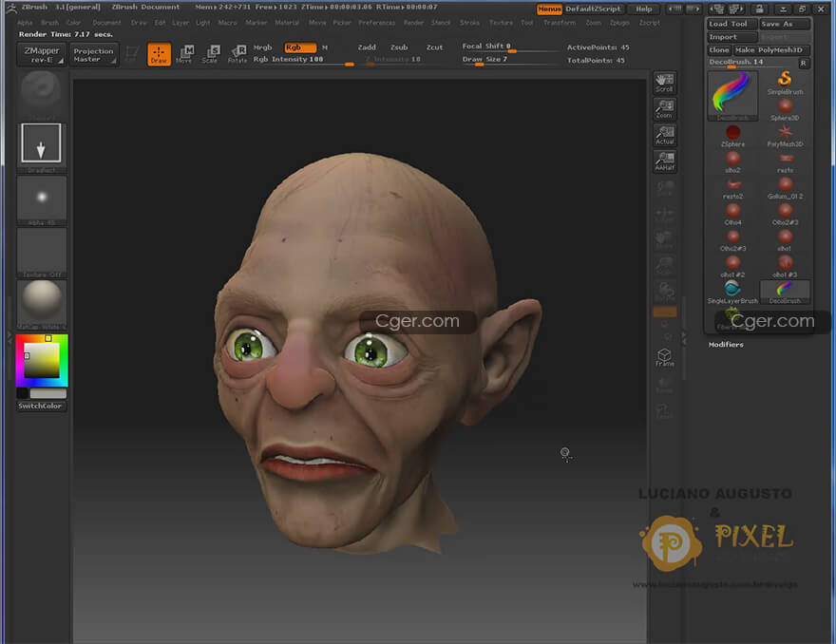The width and height of the screenshot is (836, 644).
Task: Pick the ZSphere tool
Action: pyautogui.click(x=733, y=136)
